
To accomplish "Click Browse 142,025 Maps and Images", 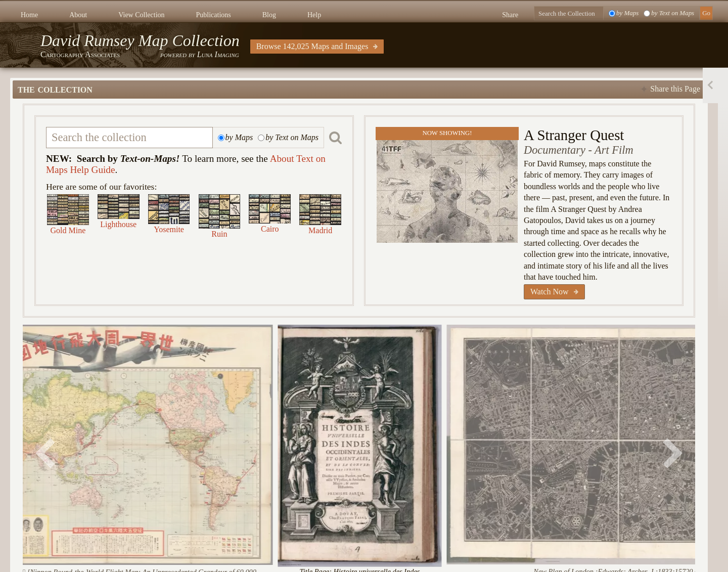I will pyautogui.click(x=317, y=47).
